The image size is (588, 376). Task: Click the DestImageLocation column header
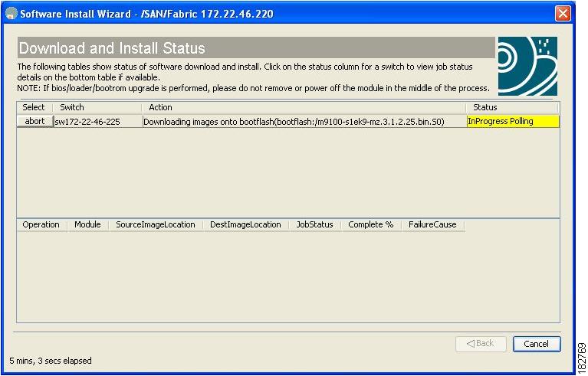point(245,224)
